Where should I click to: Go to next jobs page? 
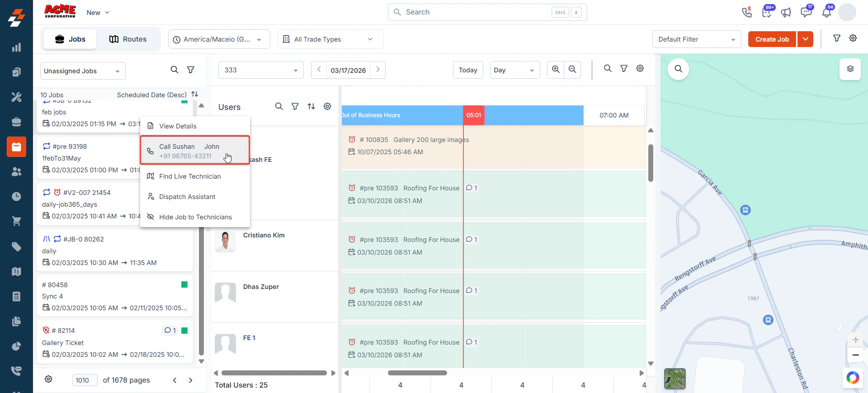190,380
